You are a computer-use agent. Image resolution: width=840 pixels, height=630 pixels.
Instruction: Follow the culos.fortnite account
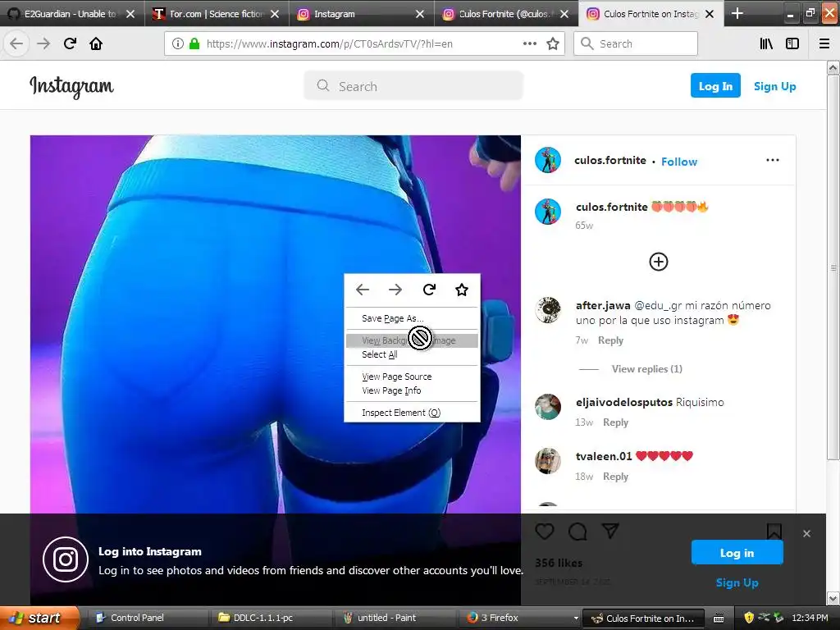coord(678,162)
